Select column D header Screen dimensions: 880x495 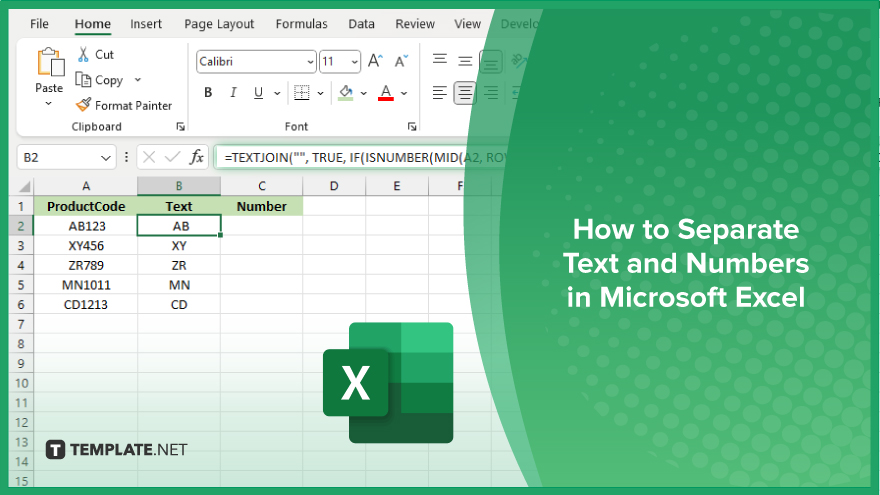pyautogui.click(x=334, y=186)
